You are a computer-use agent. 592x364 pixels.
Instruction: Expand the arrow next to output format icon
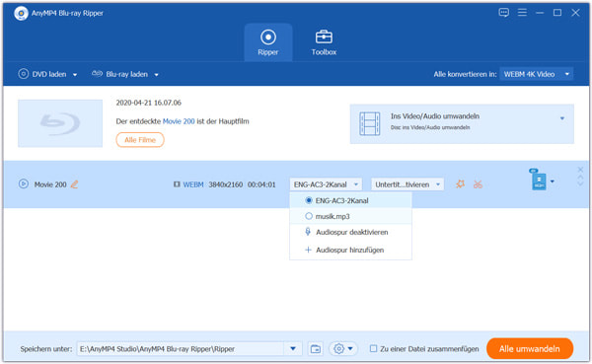pos(553,182)
